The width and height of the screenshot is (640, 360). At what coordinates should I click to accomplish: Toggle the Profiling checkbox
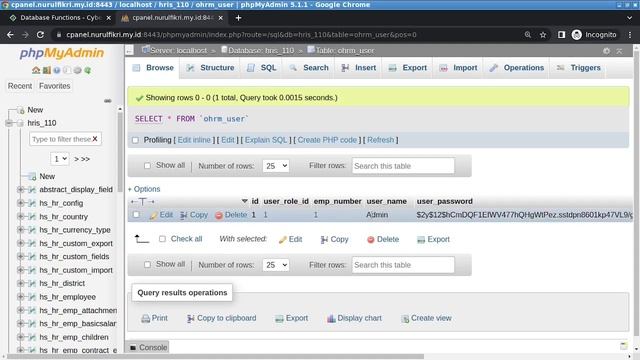(x=135, y=140)
